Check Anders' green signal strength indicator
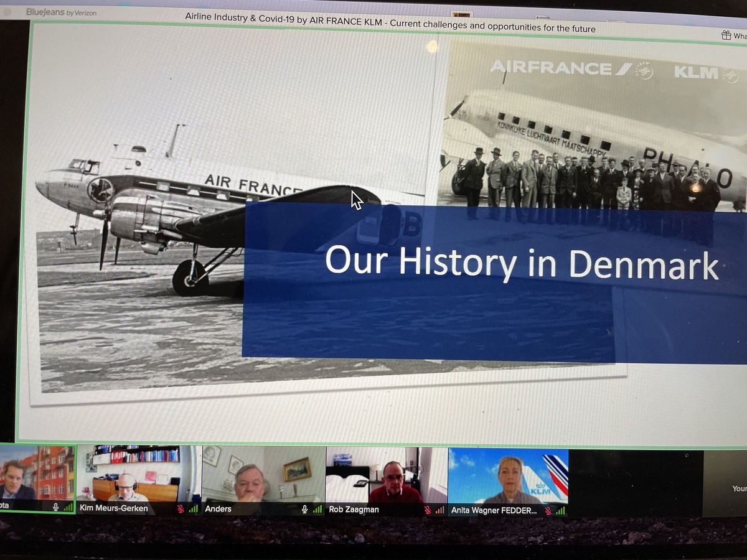Screen dimensions: 747x560 317,509
